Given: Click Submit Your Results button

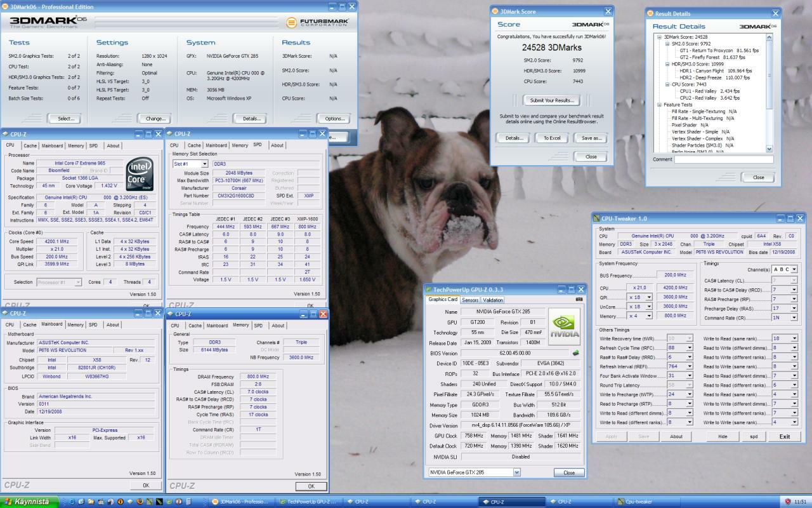Looking at the screenshot, I should pyautogui.click(x=552, y=100).
